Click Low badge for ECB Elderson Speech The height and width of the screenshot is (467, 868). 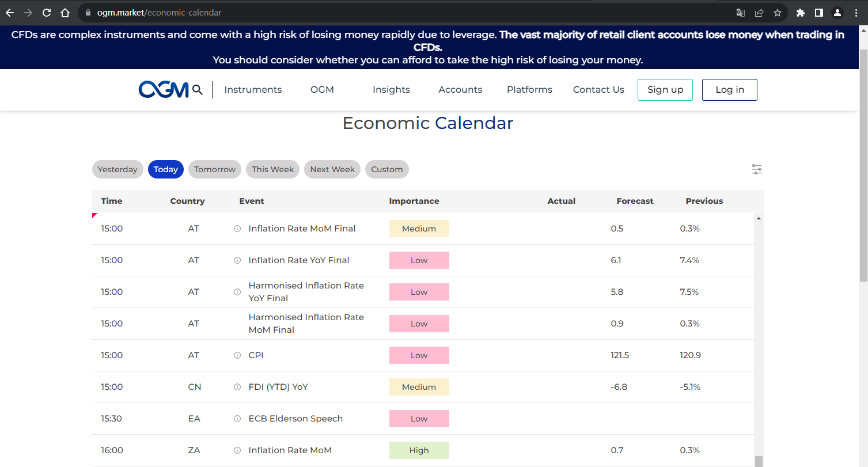[419, 419]
